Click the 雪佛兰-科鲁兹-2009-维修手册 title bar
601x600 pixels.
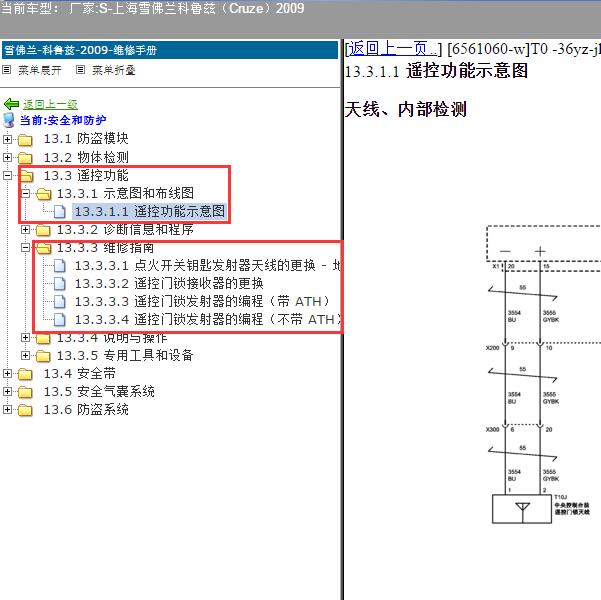(x=170, y=50)
